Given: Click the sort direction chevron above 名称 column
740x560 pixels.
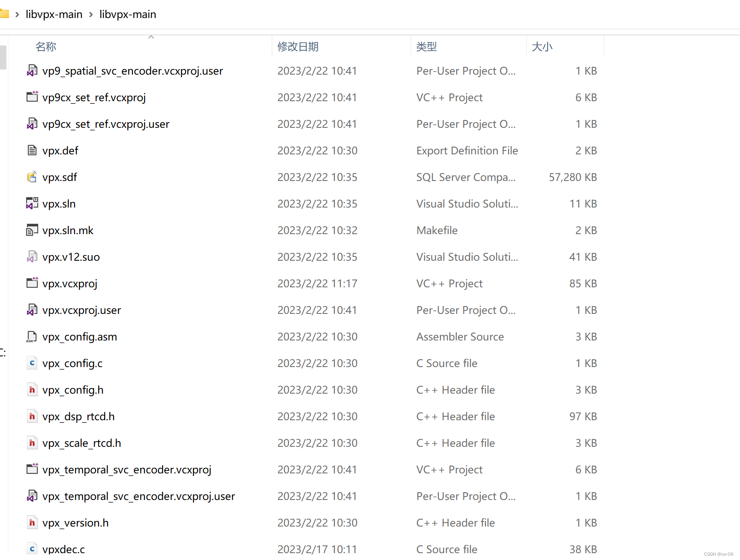Looking at the screenshot, I should coord(151,37).
